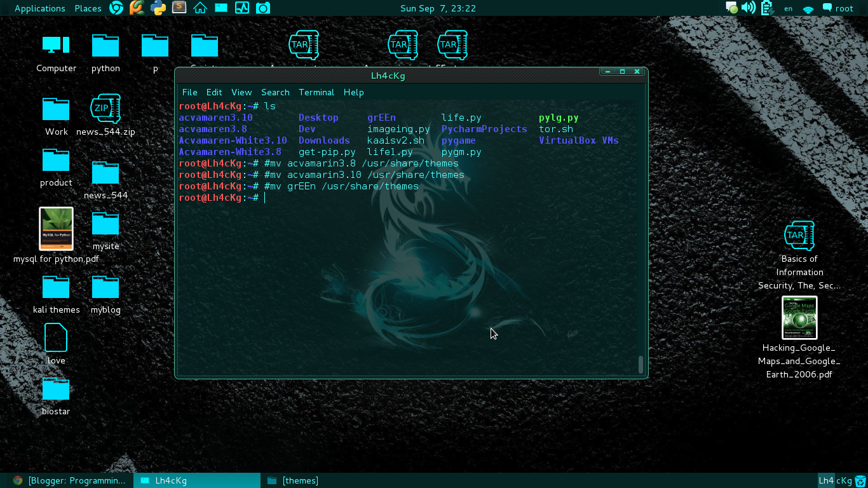Open the Terminal menu in menubar

tap(316, 92)
